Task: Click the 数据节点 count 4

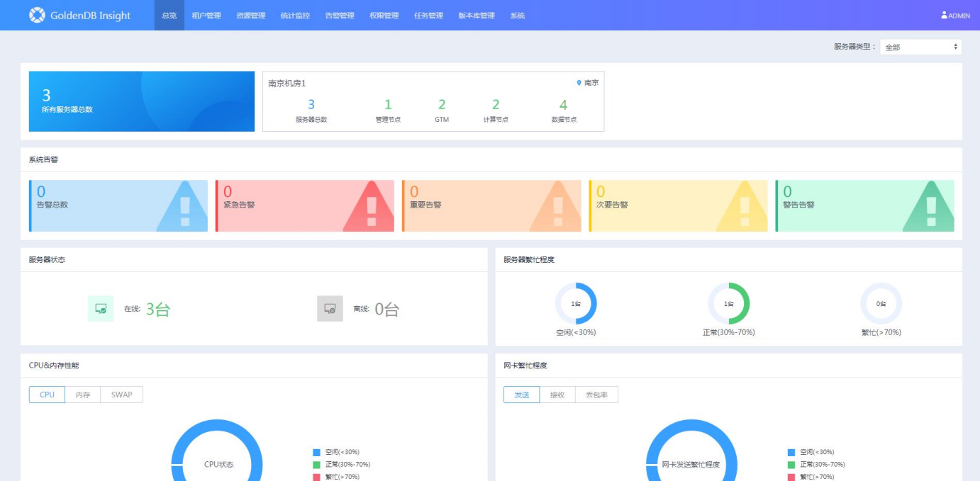Action: (x=564, y=105)
